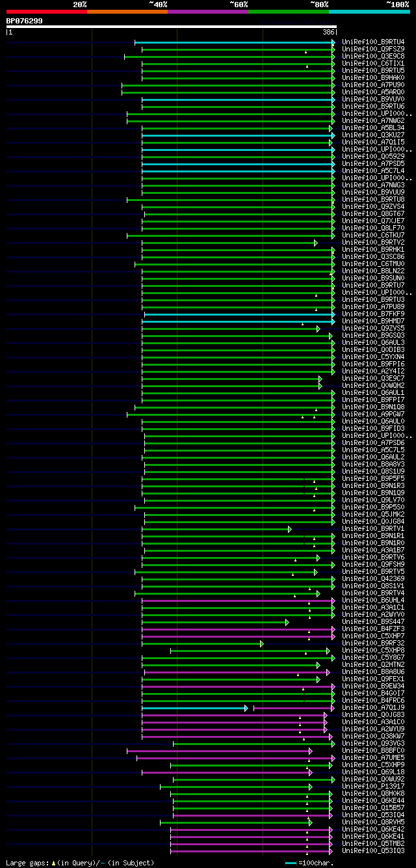Image resolution: width=416 pixels, height=868 pixels.
Task: Select the UniRef100_A3A1B7 label
Action: click(x=373, y=550)
